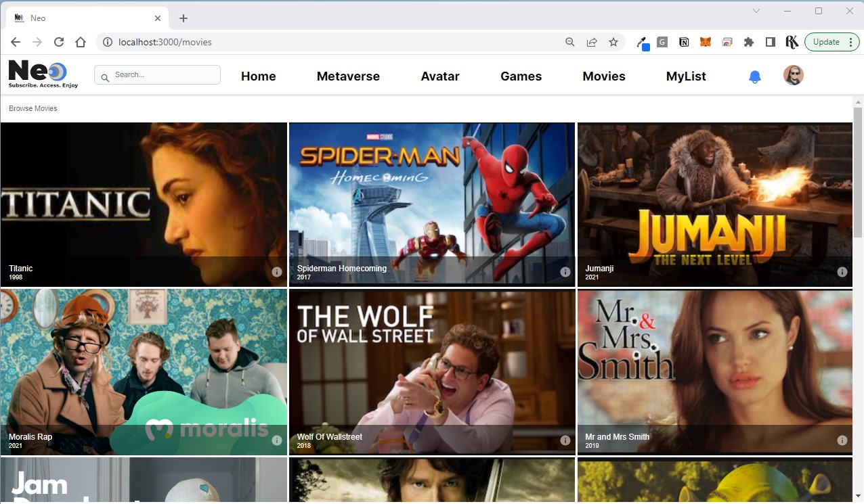
Task: Go forward in browser history
Action: (37, 42)
